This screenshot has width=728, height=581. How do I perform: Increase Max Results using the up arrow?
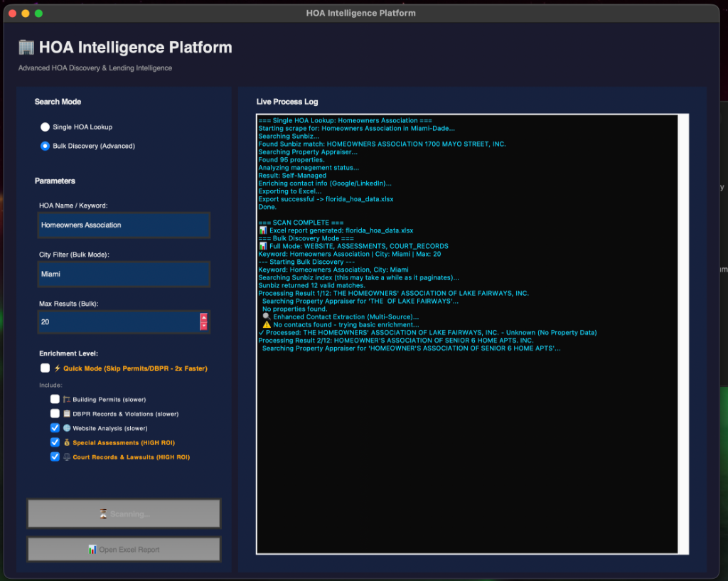click(204, 317)
